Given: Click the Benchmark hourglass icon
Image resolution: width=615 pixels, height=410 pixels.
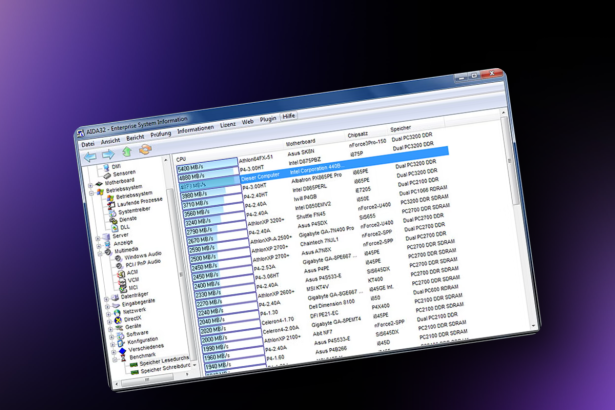Looking at the screenshot, I should pyautogui.click(x=124, y=358).
